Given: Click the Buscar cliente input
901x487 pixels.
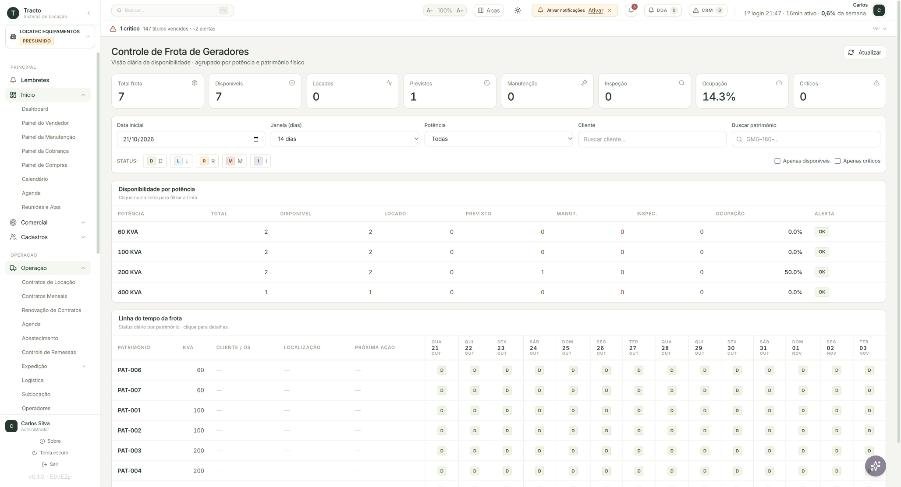Looking at the screenshot, I should [x=652, y=139].
